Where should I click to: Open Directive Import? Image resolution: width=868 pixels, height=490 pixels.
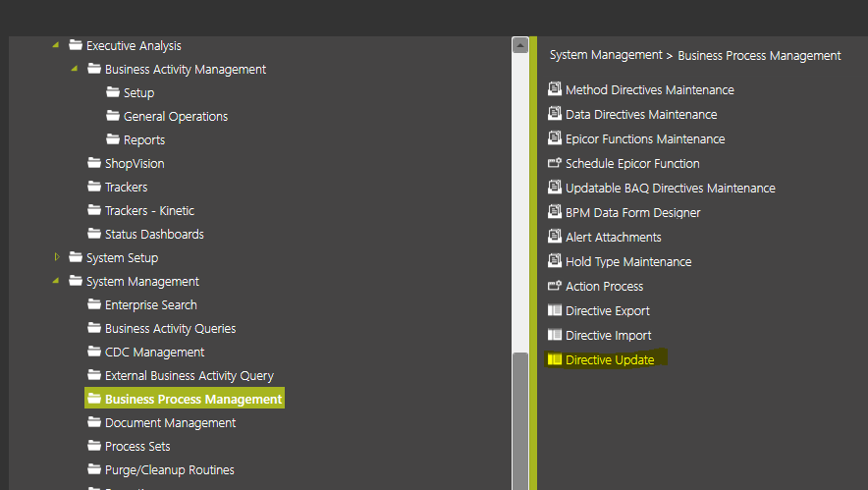point(608,335)
